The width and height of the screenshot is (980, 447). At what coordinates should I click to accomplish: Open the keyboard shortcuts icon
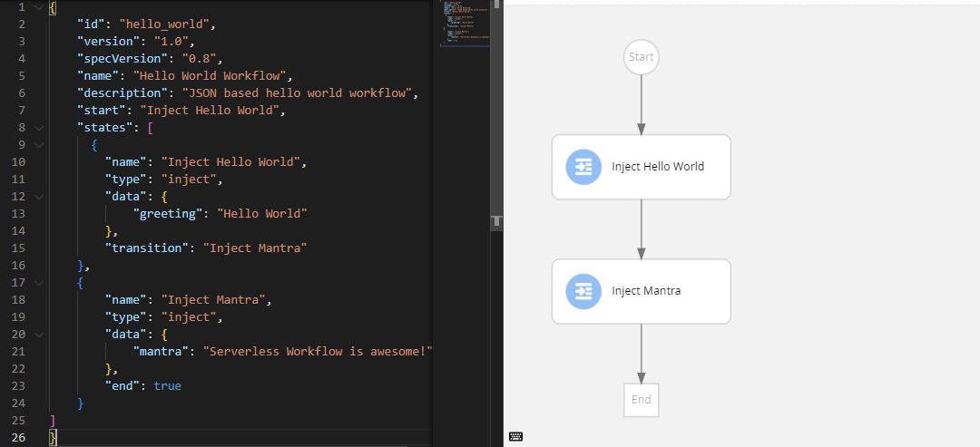pos(515,437)
